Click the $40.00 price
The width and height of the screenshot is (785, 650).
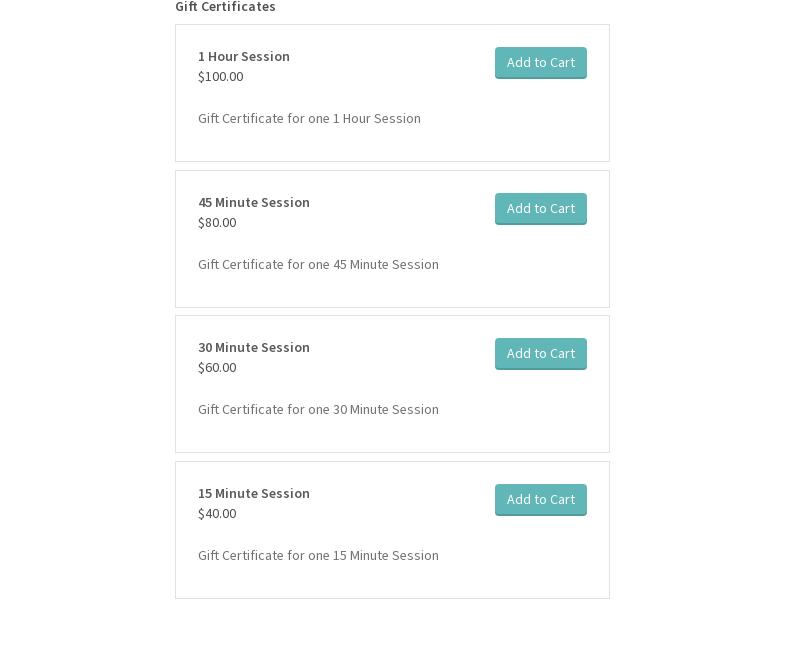point(217,513)
